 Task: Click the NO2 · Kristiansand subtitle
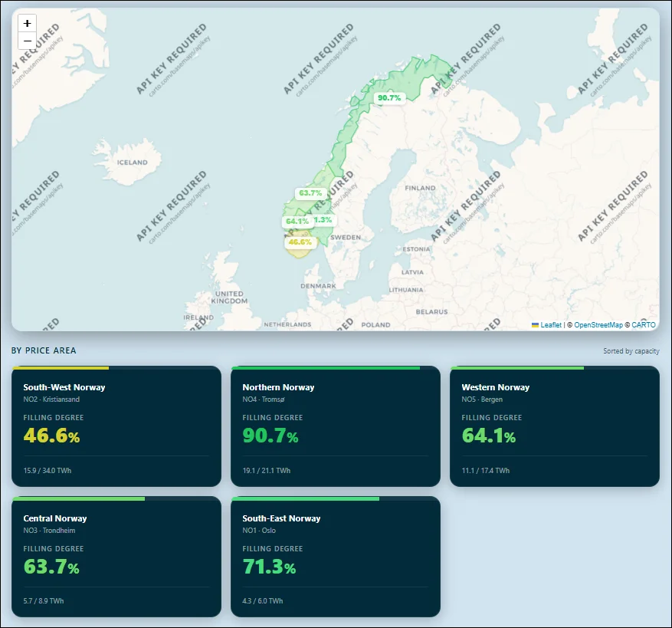tap(51, 399)
